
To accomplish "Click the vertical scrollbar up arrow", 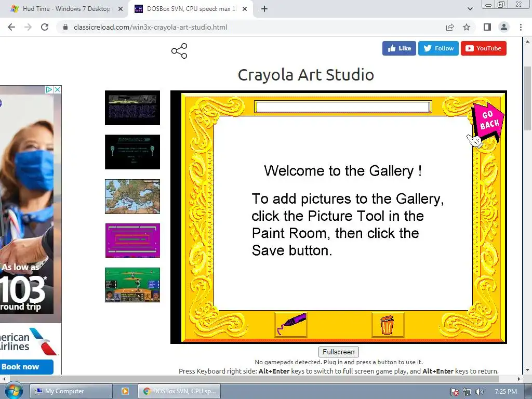I will click(x=527, y=42).
